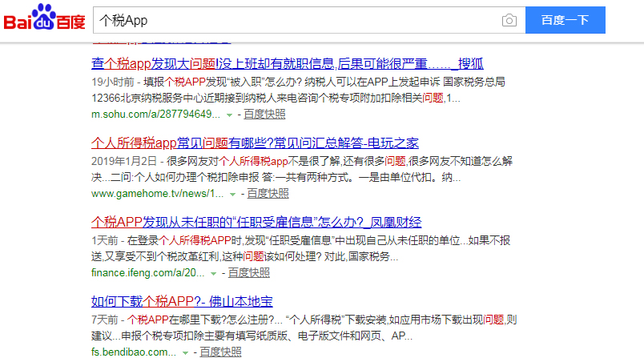This screenshot has width=644, height=362.
Task: Open 百度快照 for the m.sohu.com result
Action: pyautogui.click(x=264, y=114)
